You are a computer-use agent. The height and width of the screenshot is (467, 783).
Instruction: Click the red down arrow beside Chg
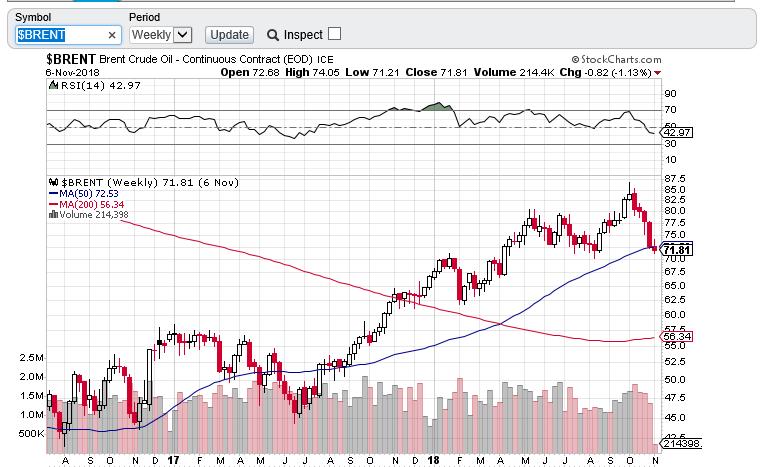tap(658, 73)
